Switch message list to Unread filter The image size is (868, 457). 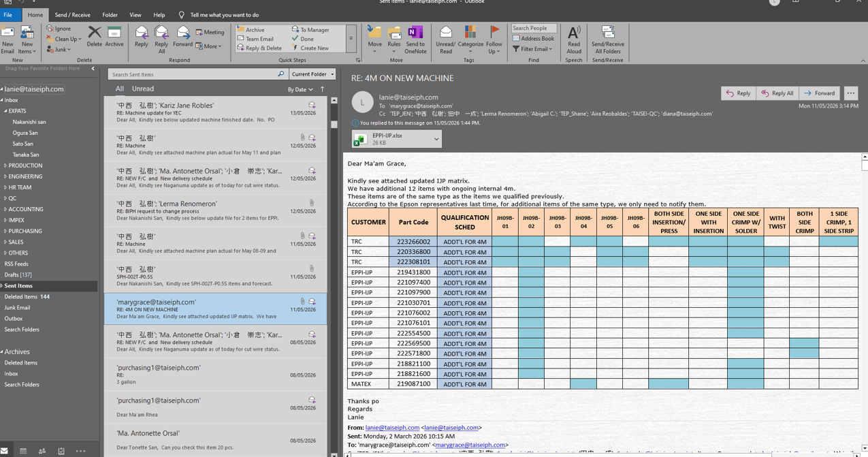[142, 89]
